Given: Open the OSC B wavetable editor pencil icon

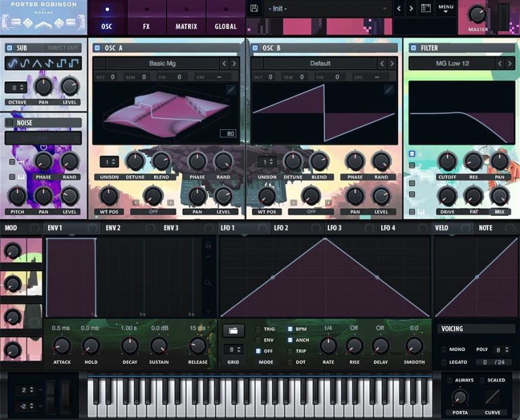Looking at the screenshot, I should tap(389, 89).
